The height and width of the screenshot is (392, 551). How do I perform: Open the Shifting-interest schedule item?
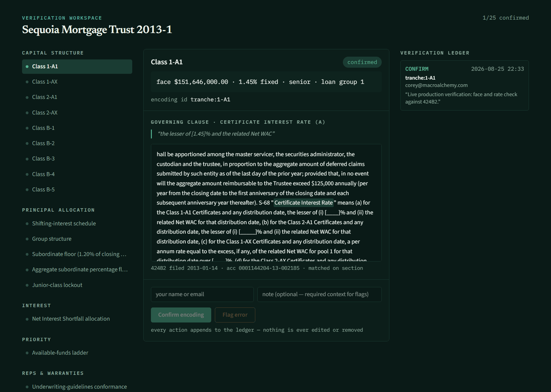[x=77, y=224]
